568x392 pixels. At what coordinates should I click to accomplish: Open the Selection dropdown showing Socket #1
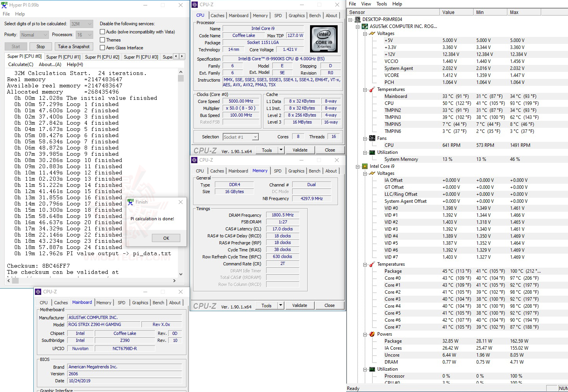coord(241,137)
